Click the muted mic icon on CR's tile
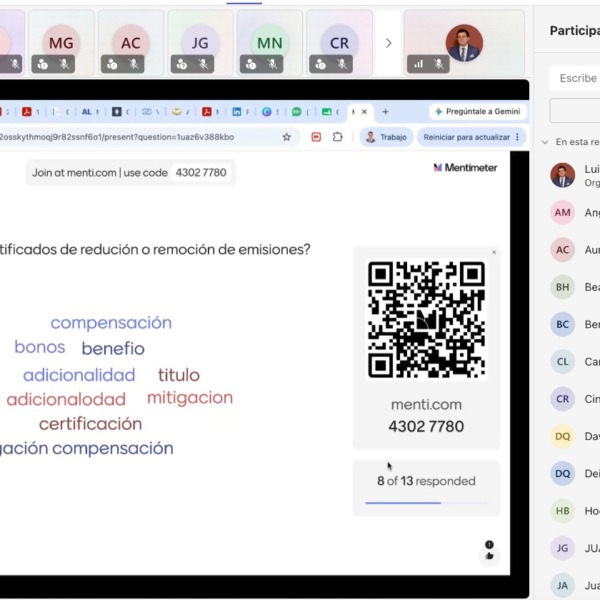The height and width of the screenshot is (600, 600). pyautogui.click(x=342, y=64)
